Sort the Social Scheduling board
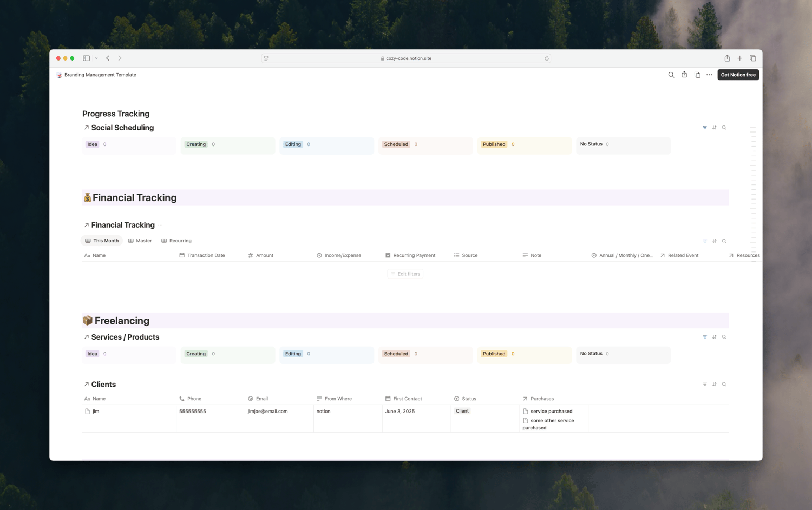This screenshot has height=510, width=812. point(715,128)
